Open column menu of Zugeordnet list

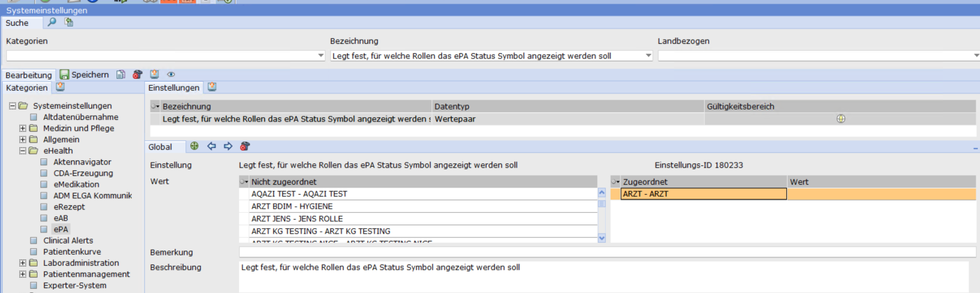coord(615,181)
